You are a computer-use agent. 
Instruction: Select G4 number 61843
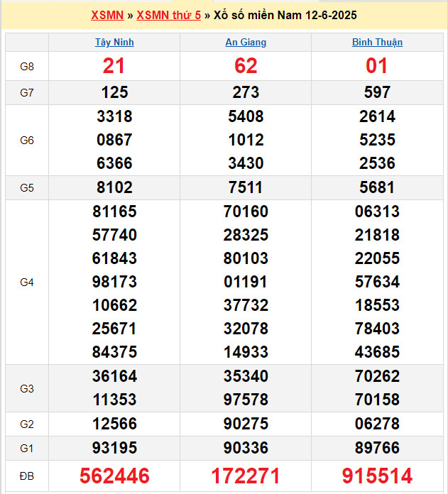114,258
